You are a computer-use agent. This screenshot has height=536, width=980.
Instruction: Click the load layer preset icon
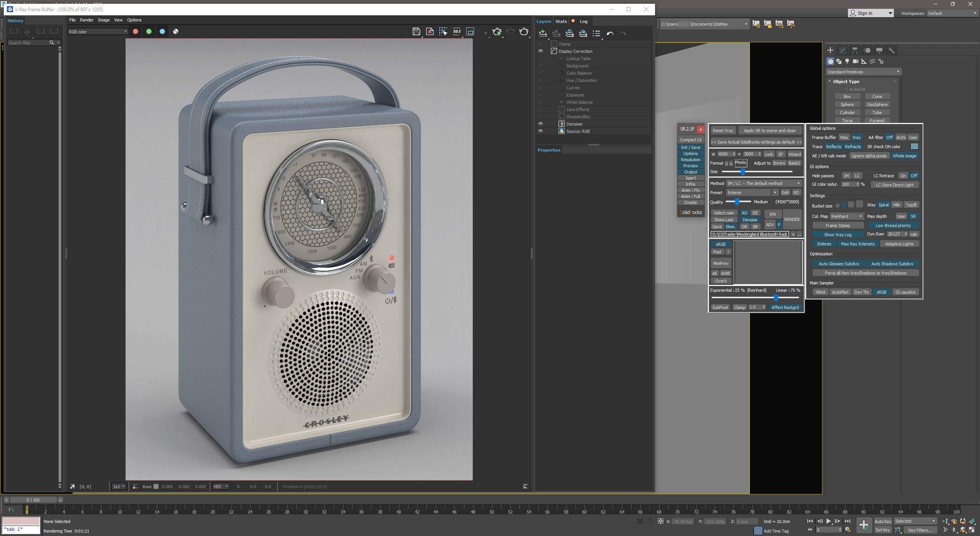tap(583, 34)
